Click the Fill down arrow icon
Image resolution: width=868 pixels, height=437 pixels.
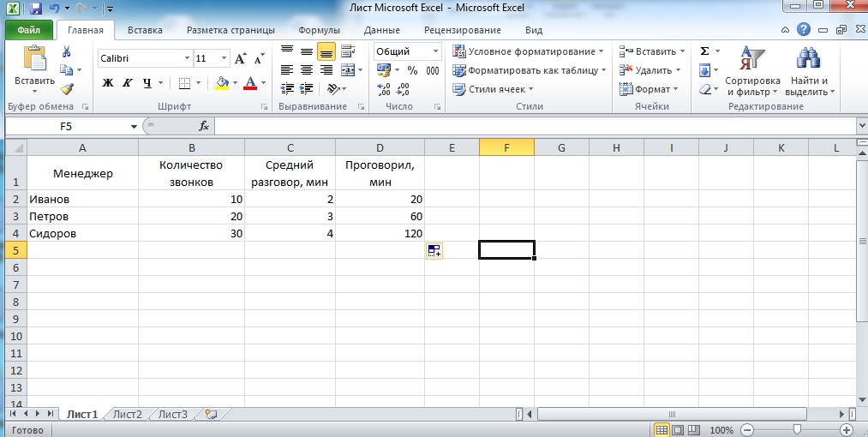coord(704,70)
